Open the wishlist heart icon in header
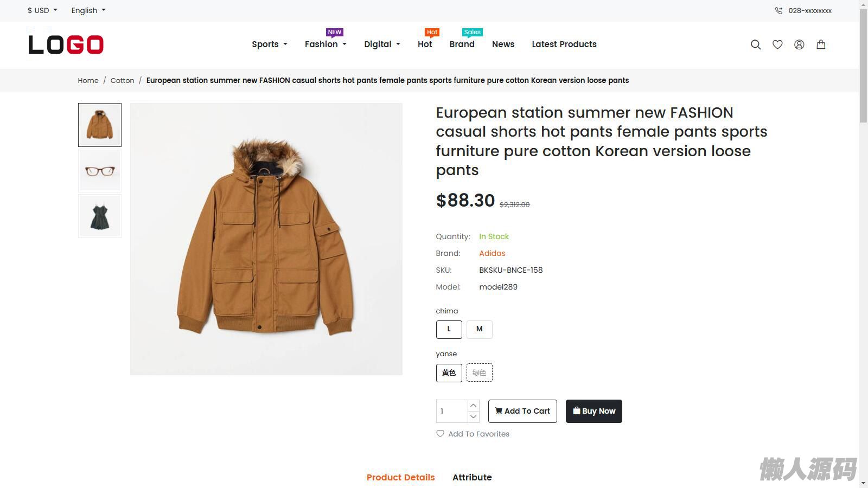 click(777, 44)
